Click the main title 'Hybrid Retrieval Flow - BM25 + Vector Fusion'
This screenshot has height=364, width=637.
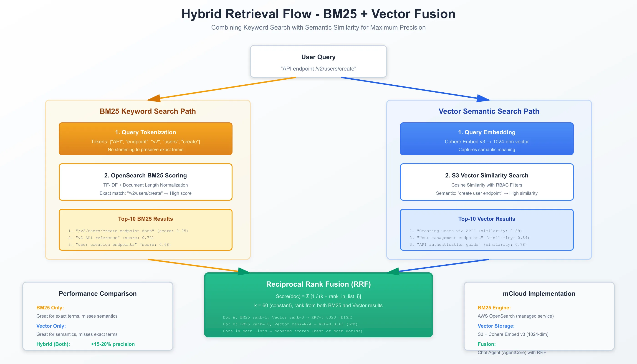(318, 14)
